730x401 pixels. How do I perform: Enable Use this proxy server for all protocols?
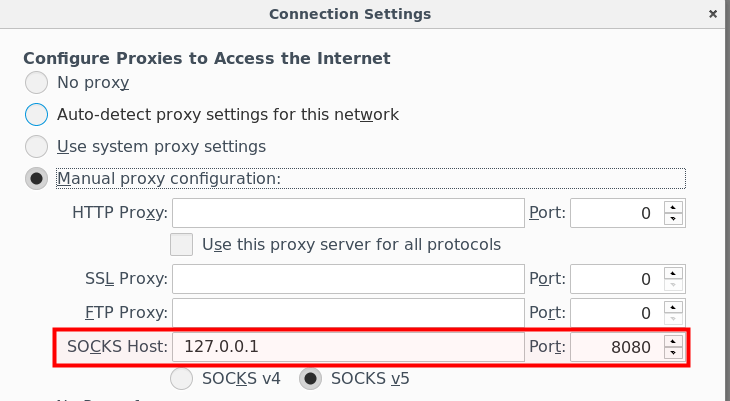click(x=181, y=244)
